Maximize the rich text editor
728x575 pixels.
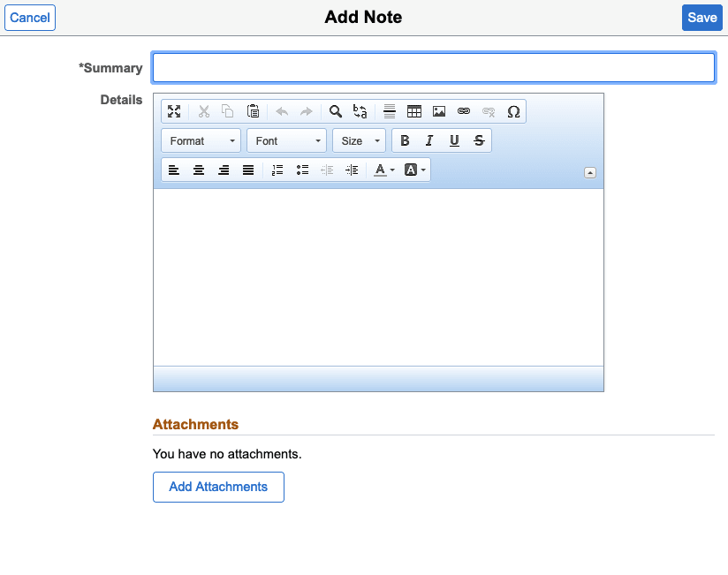[174, 111]
